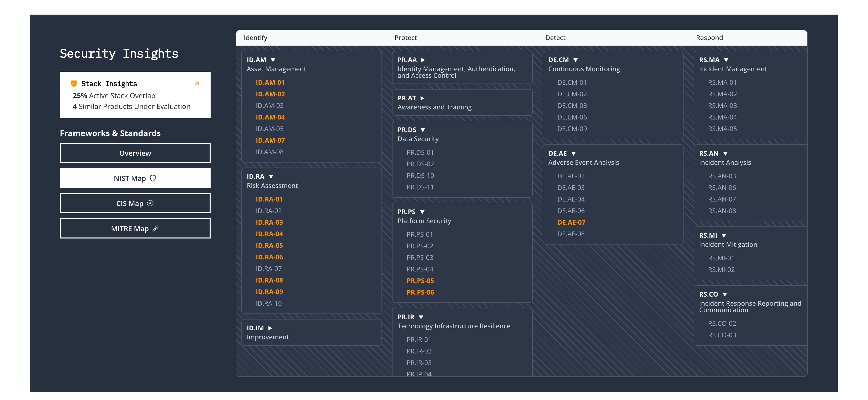Click the shield icon on NIST Map

coord(153,178)
